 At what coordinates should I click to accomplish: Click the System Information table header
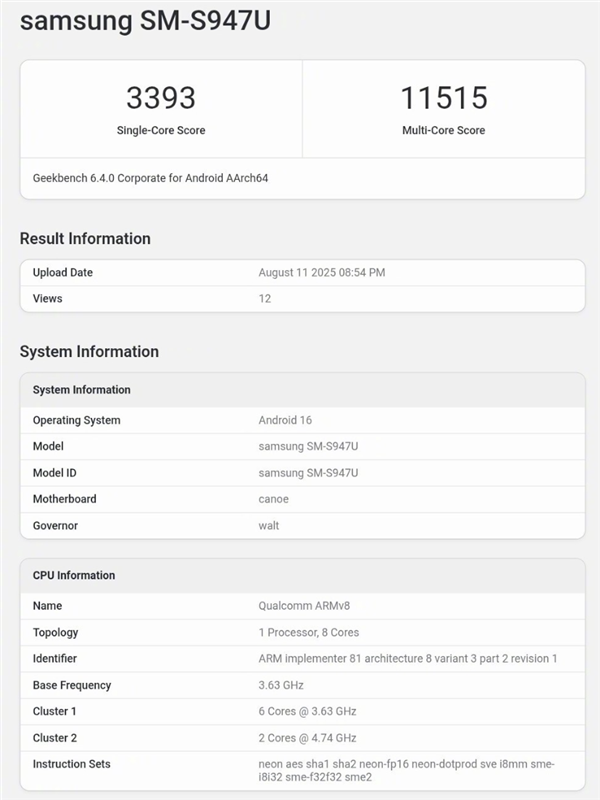click(x=81, y=389)
